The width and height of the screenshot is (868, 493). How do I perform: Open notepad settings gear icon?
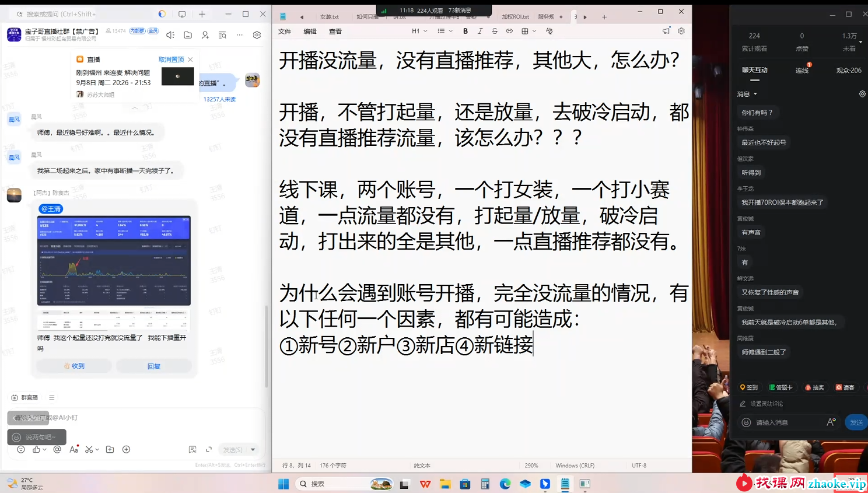[x=681, y=31]
